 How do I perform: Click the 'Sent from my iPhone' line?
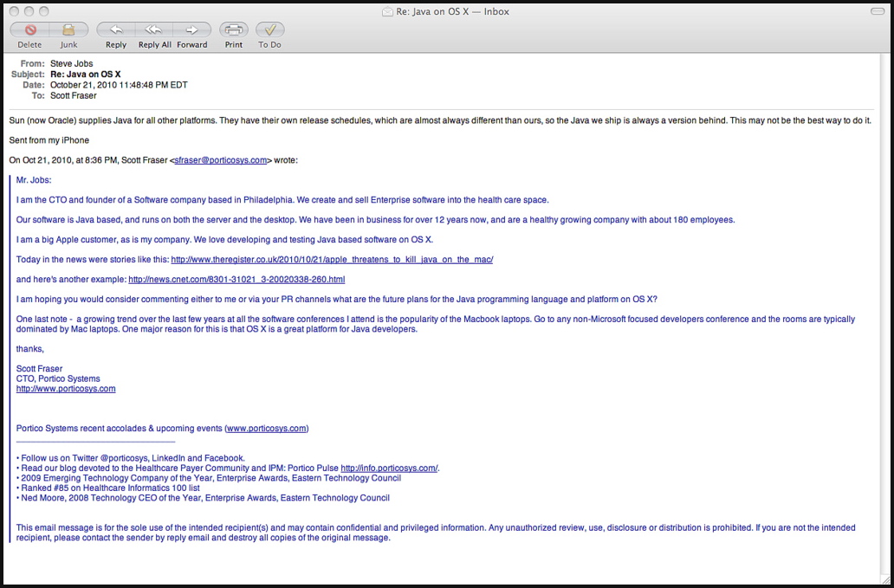coord(49,140)
